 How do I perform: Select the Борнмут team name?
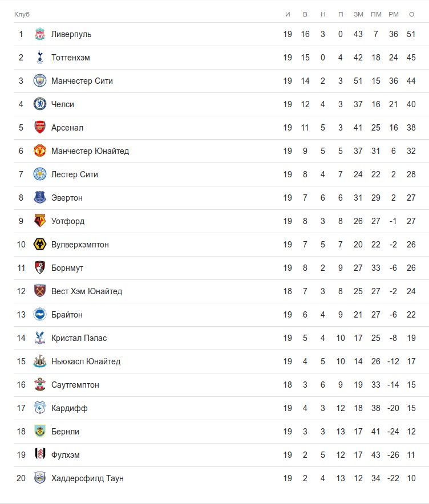tap(67, 268)
